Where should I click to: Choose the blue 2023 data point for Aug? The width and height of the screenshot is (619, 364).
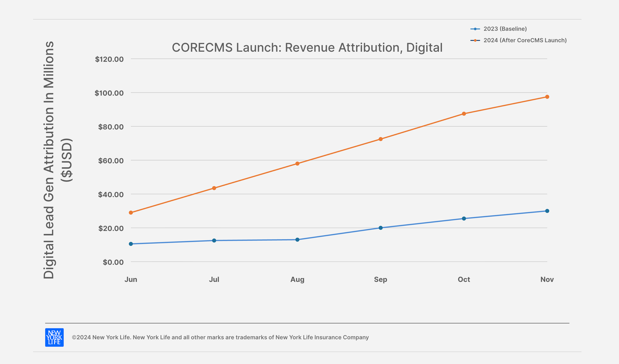point(297,240)
